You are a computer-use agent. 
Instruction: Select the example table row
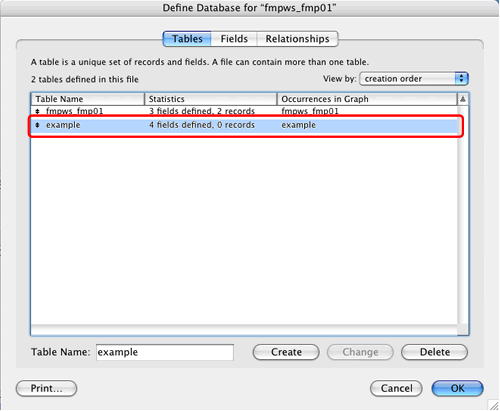[244, 125]
